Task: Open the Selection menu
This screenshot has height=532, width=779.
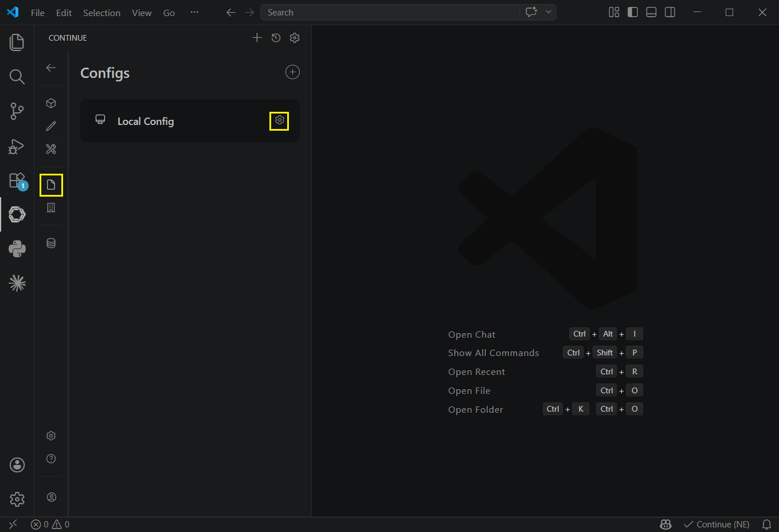Action: [101, 13]
